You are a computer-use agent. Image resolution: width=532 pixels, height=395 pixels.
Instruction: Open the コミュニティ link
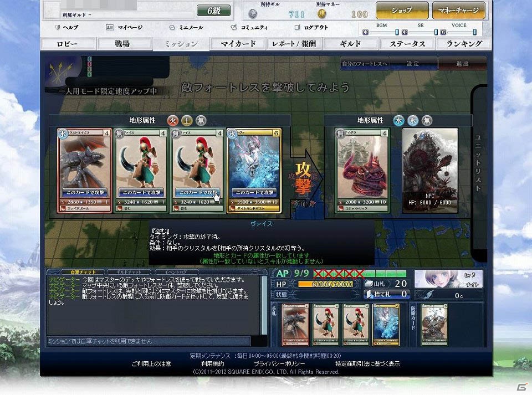(249, 28)
